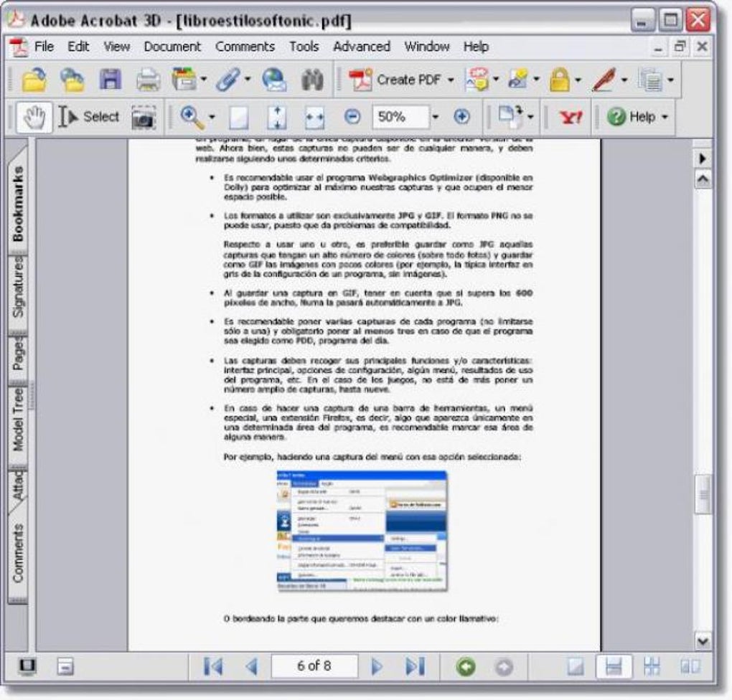Screen dimensions: 732x700
Task: Attach a file with paperclip icon
Action: [229, 80]
